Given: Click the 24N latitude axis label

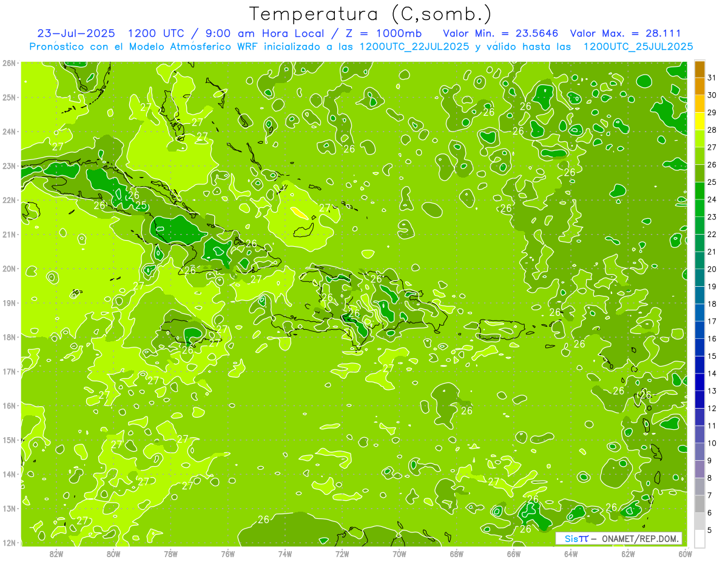Looking at the screenshot, I should click(9, 132).
